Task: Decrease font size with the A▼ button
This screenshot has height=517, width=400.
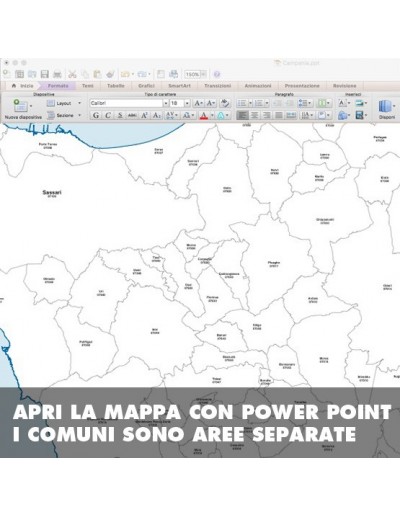Action: [x=210, y=103]
